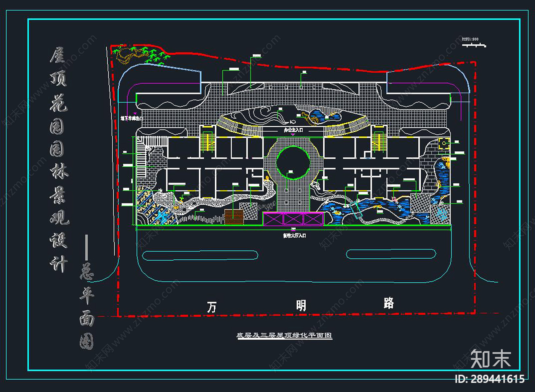Select the 营业大厅入口 entrance label
Image resolution: width=535 pixels, height=392 pixels.
[294, 236]
